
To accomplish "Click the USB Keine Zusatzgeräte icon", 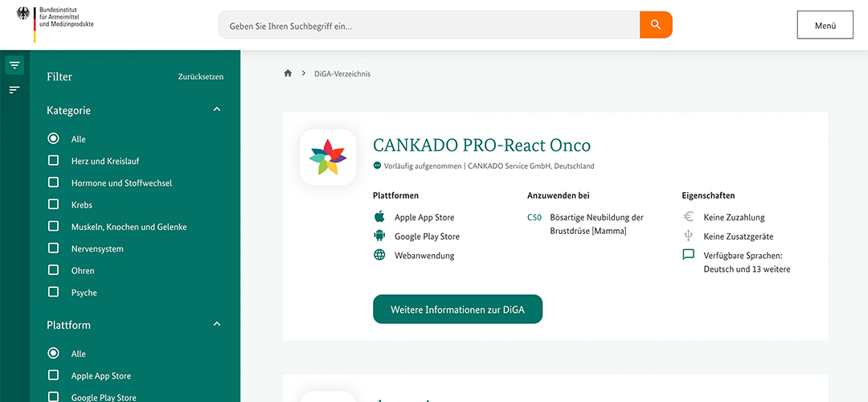I will click(688, 236).
